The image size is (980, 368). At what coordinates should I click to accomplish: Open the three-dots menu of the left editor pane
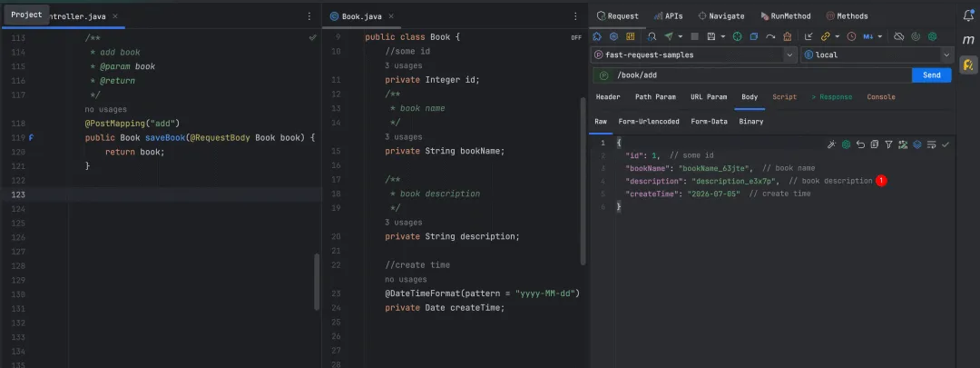309,16
